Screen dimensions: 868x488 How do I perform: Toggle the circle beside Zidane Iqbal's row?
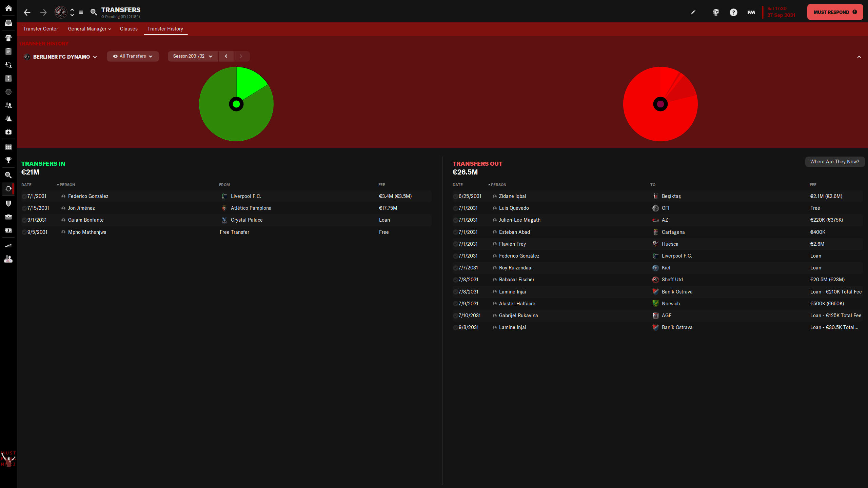point(455,197)
